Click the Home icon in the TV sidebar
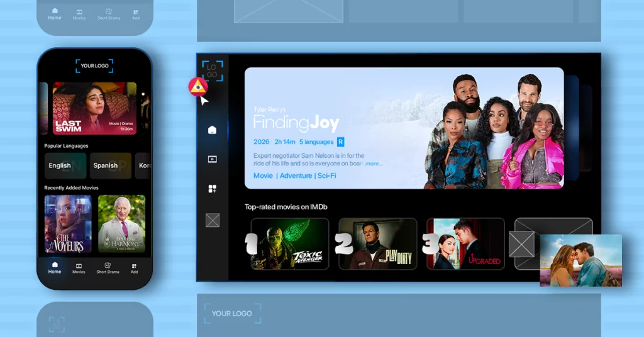 click(212, 130)
